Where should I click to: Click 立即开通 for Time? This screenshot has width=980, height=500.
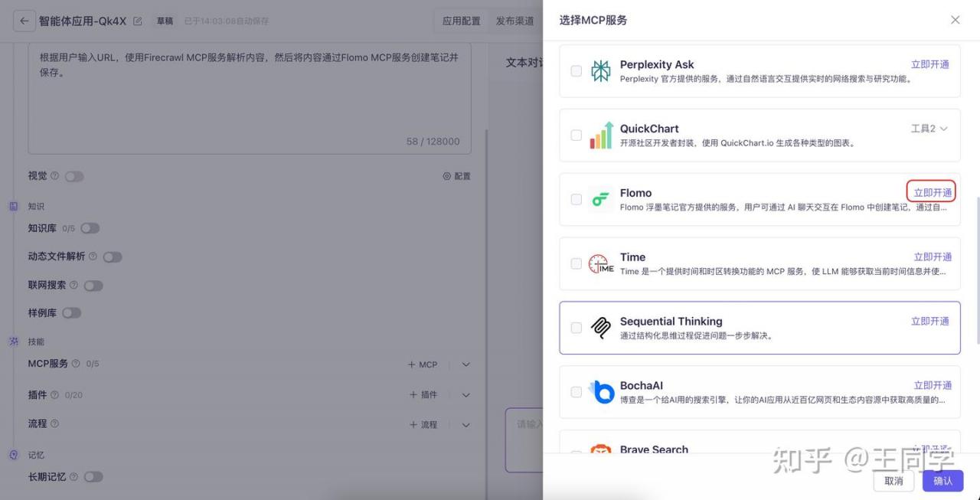click(x=933, y=257)
